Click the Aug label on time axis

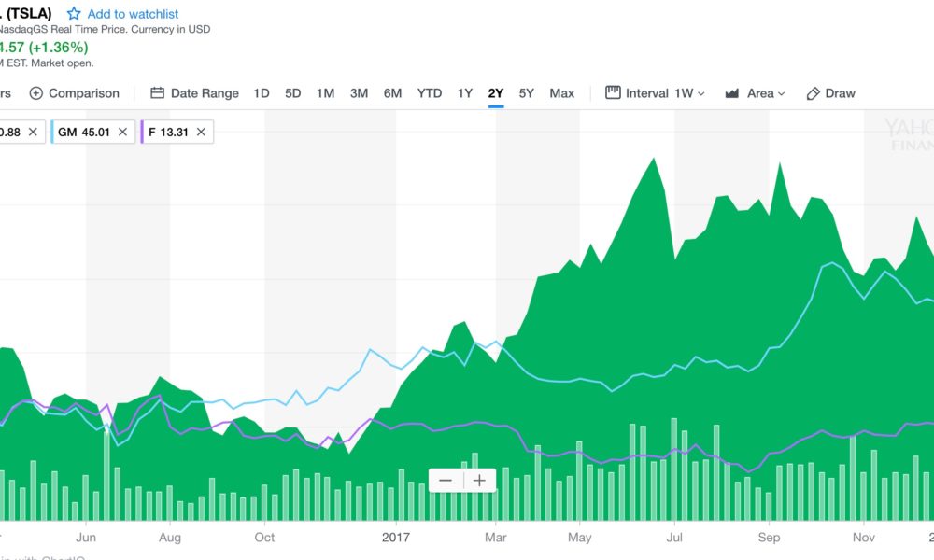[170, 538]
